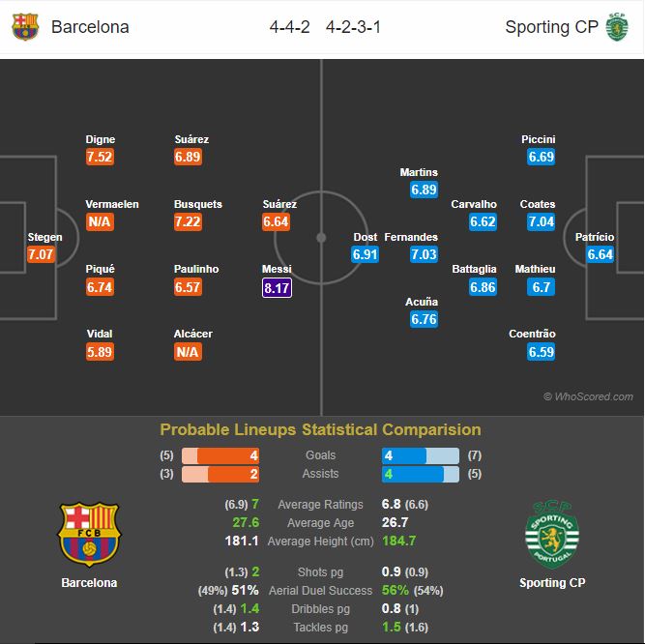This screenshot has height=644, width=645.
Task: Click Coates' 7.04 rating badge
Action: [x=541, y=221]
